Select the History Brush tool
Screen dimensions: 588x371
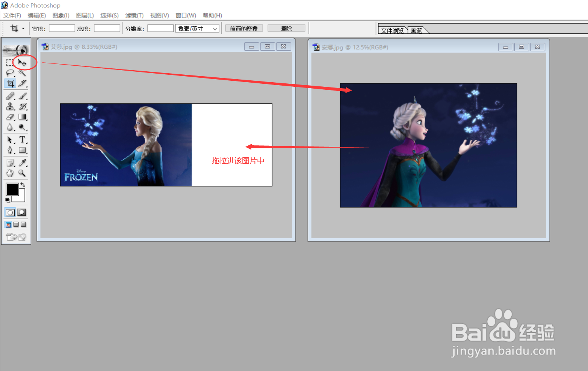22,107
